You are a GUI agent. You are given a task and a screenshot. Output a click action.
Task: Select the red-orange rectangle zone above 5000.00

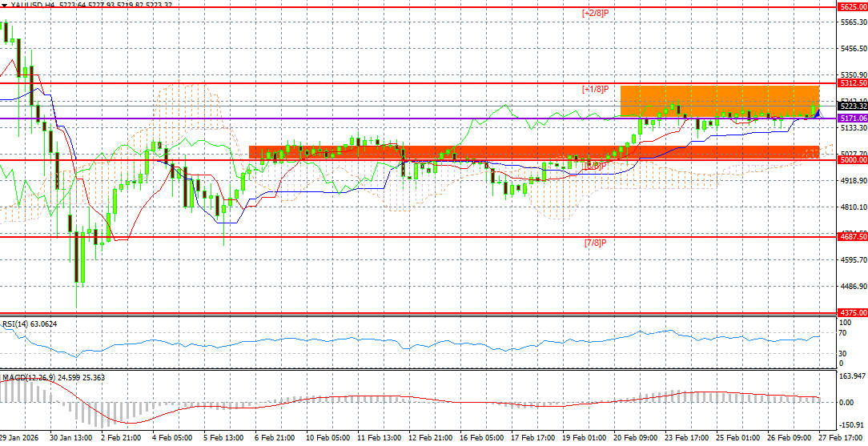pos(534,152)
